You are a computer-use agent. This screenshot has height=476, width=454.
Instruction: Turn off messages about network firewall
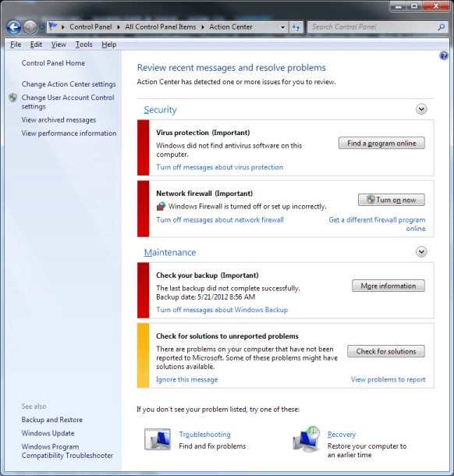(x=220, y=219)
